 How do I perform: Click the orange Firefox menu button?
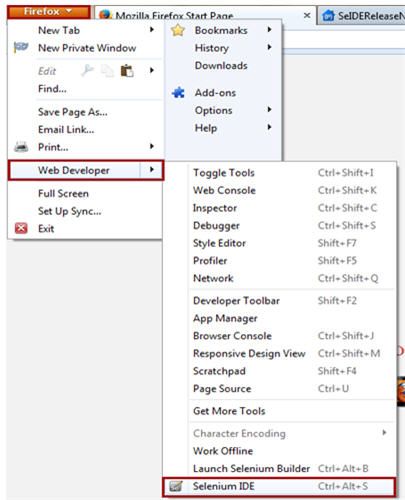(49, 12)
